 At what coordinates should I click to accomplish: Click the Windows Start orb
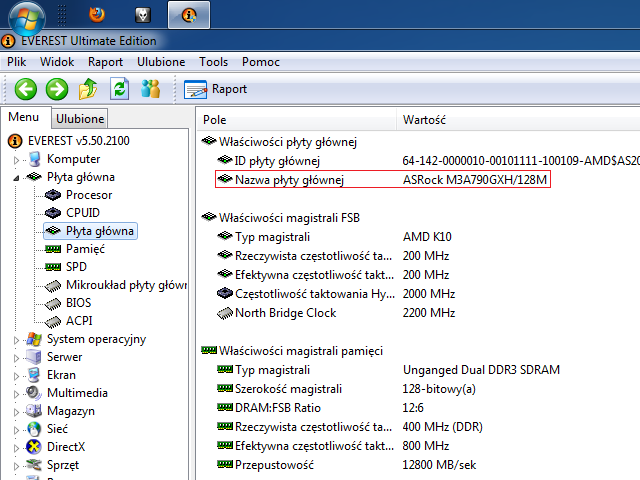pos(25,14)
